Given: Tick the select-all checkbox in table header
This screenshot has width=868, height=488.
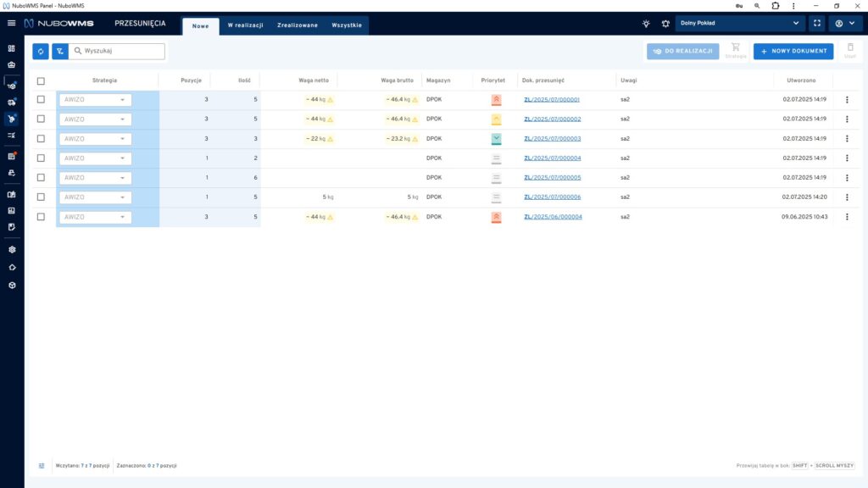Looking at the screenshot, I should tap(41, 80).
